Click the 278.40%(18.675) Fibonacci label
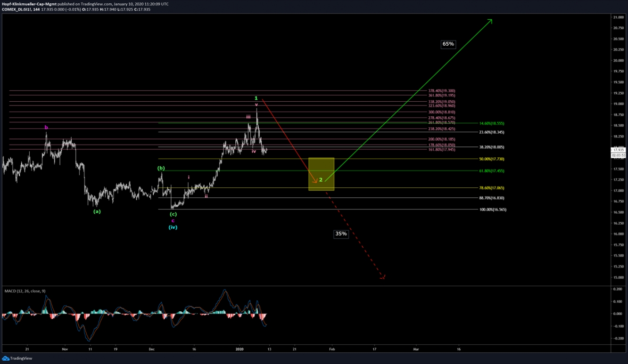The image size is (628, 364). 442,118
